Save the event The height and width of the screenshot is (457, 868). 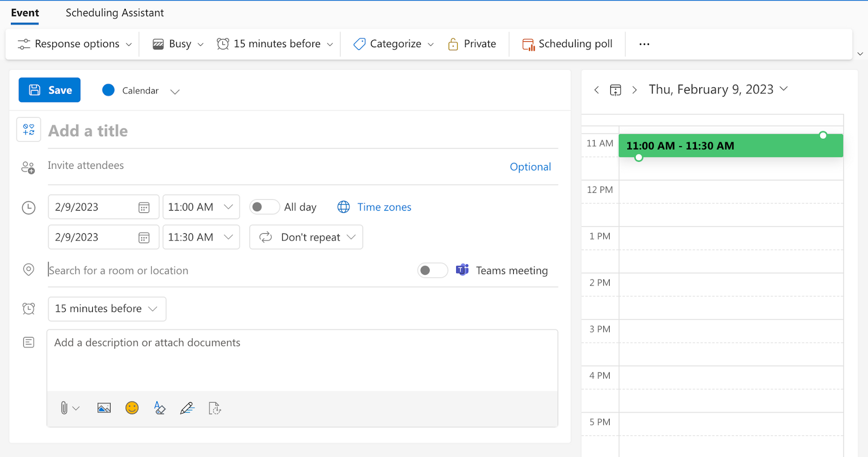[x=49, y=90]
